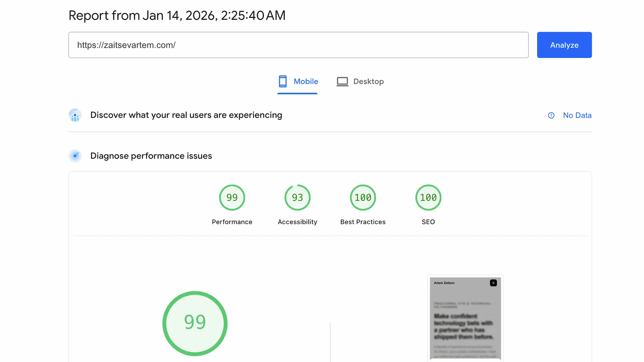The width and height of the screenshot is (644, 362).
Task: Click the Best Practices label under its gauge
Action: (x=363, y=222)
